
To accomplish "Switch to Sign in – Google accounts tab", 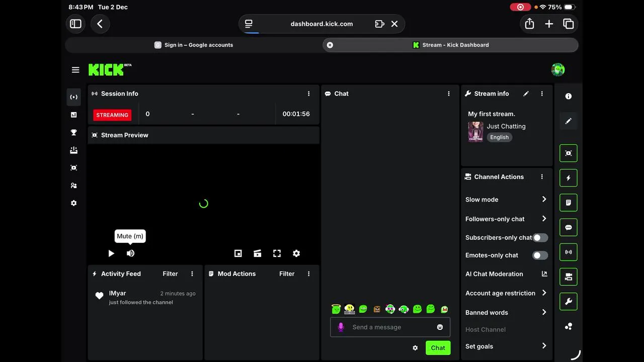I will pos(194,45).
